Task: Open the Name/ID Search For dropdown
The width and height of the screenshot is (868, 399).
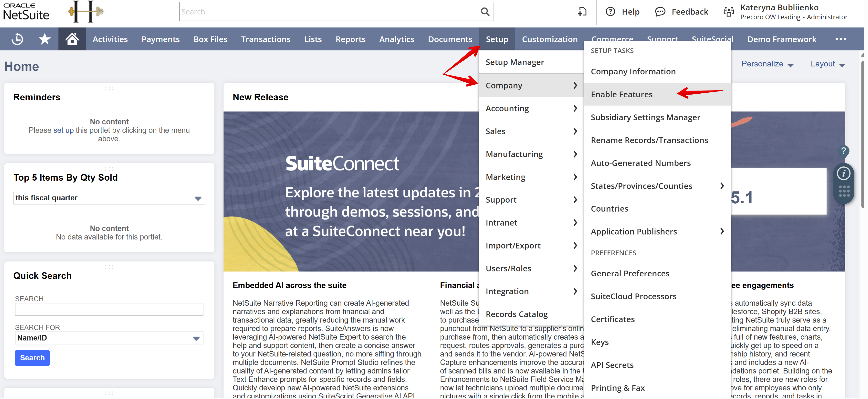Action: point(109,338)
